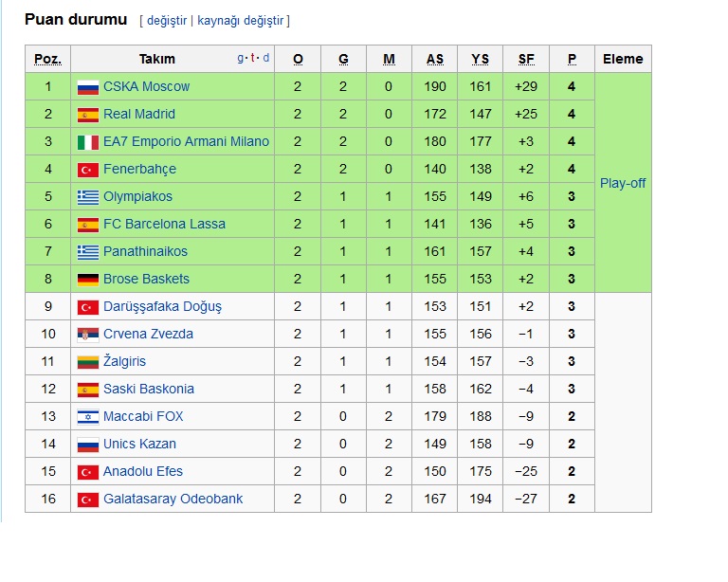Click the Russian flag beside CSKA Moscow
The width and height of the screenshot is (728, 582).
pos(88,87)
